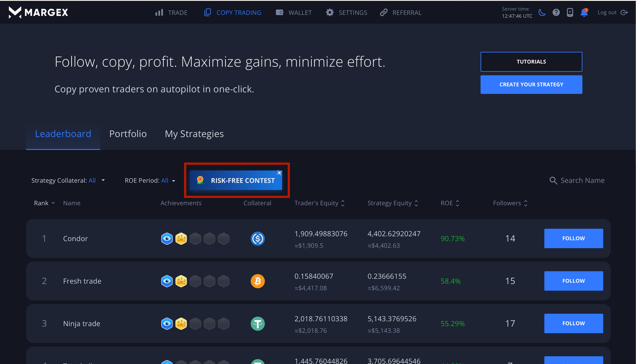Click Ninja trade's Tether collateral icon
The image size is (636, 364).
pos(258,324)
